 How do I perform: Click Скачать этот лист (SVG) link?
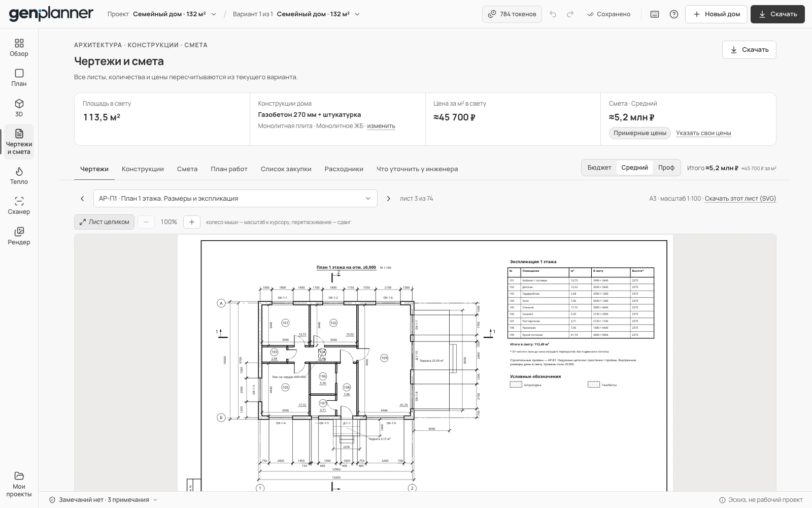(x=740, y=199)
